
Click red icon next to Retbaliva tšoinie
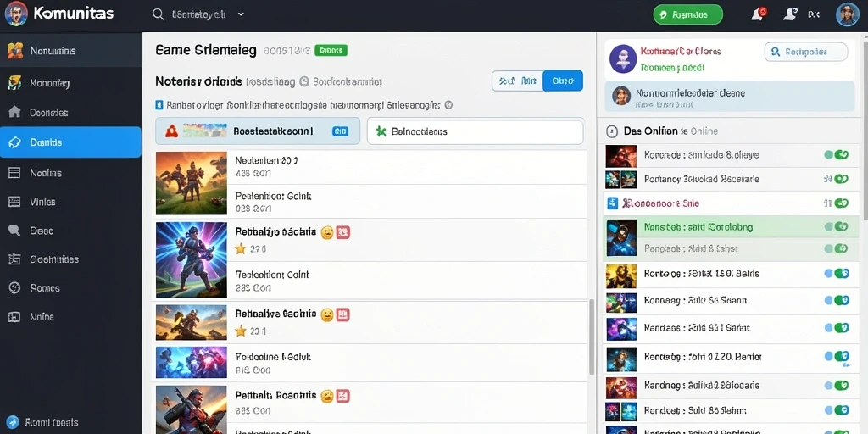(343, 315)
